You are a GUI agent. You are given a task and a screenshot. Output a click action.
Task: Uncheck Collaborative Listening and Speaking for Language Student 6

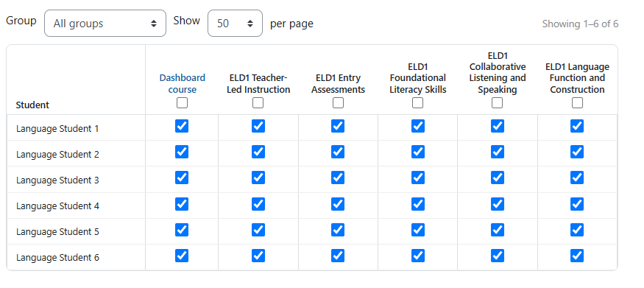(498, 256)
